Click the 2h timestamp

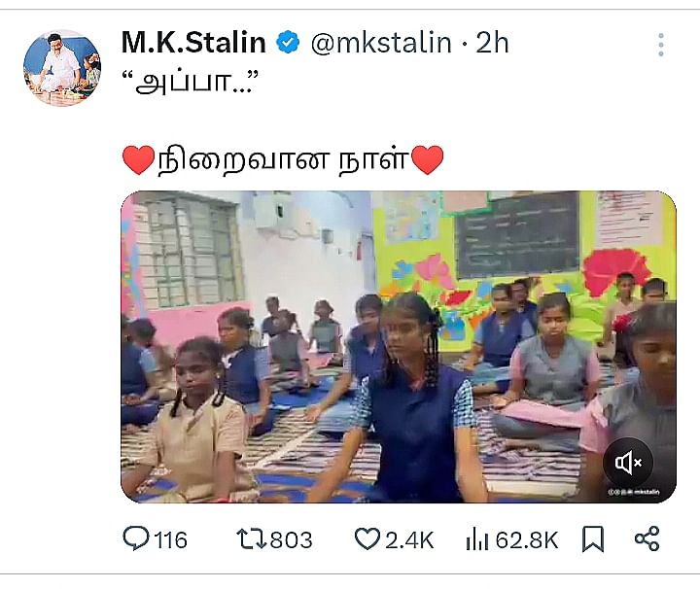click(492, 44)
